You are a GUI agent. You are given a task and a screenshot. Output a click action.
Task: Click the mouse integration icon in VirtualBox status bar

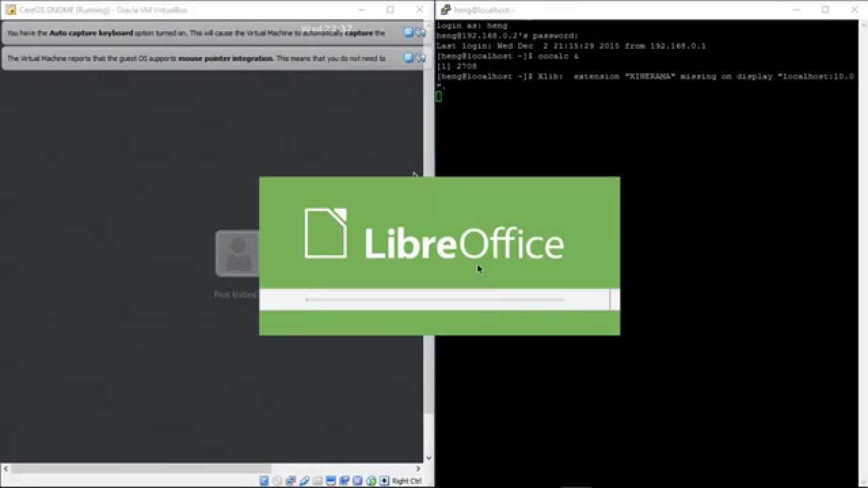(371, 481)
